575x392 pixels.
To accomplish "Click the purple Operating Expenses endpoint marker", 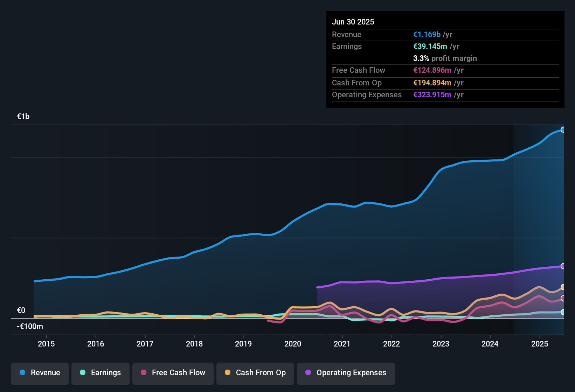I will pyautogui.click(x=563, y=266).
